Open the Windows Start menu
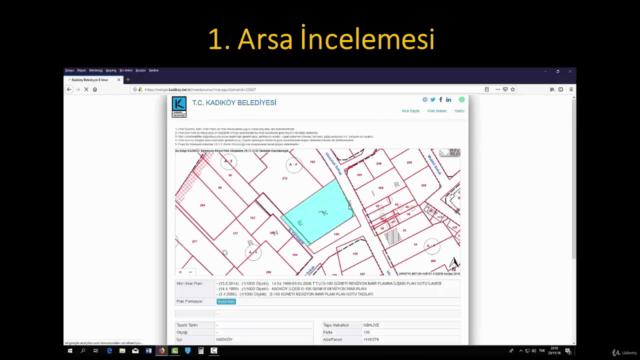This screenshot has height=360, width=640. tap(70, 351)
